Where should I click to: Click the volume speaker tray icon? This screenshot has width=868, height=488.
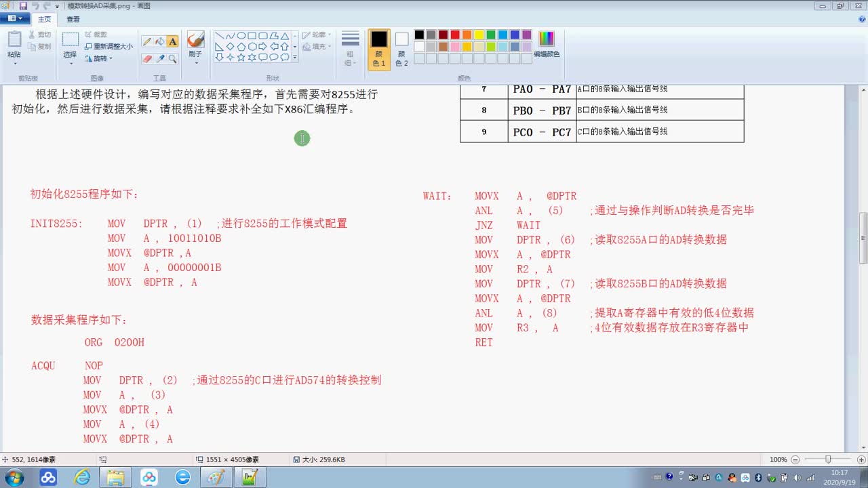[797, 477]
